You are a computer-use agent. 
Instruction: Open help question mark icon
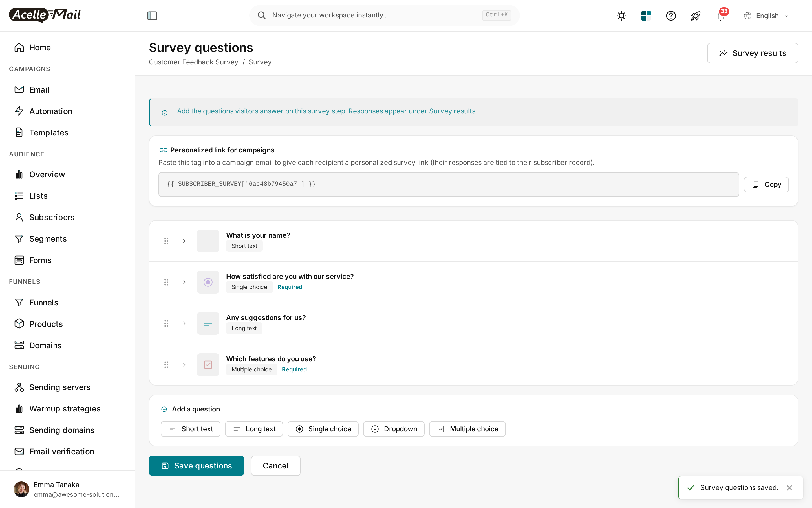[x=671, y=16]
